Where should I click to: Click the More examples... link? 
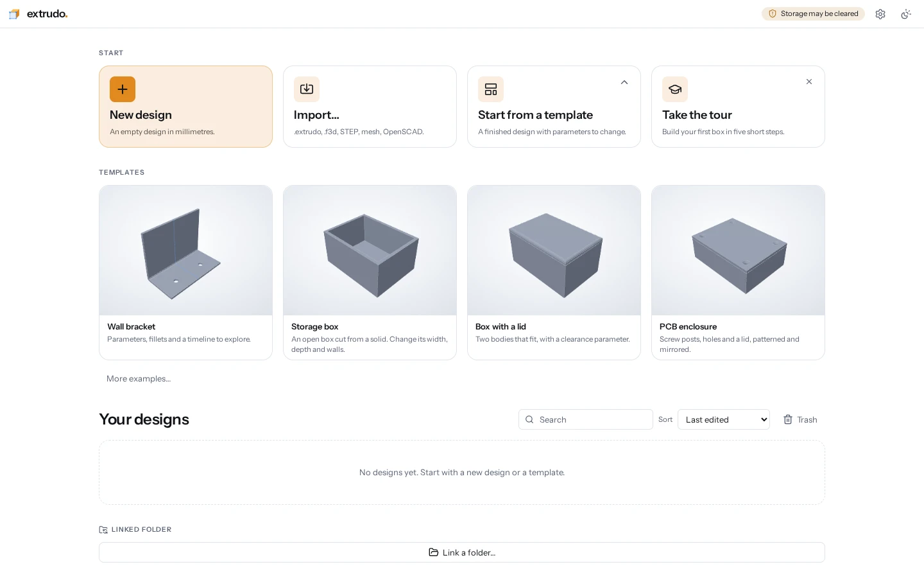click(x=139, y=379)
